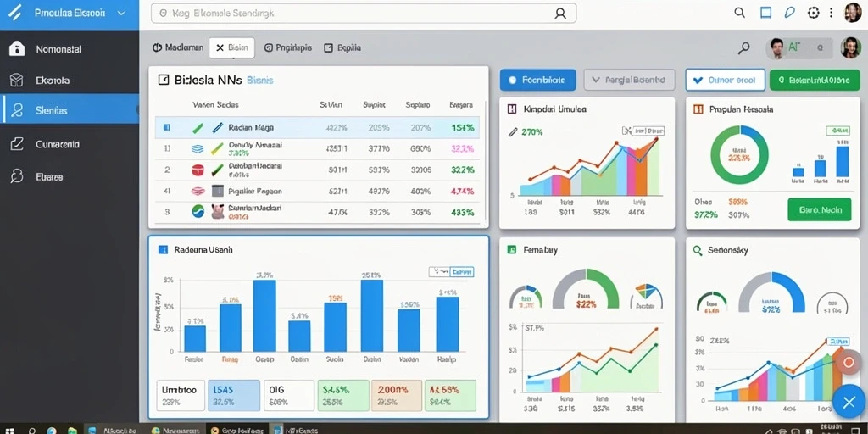This screenshot has width=868, height=434.
Task: Click the magnifier icon in top-right header
Action: [x=739, y=13]
